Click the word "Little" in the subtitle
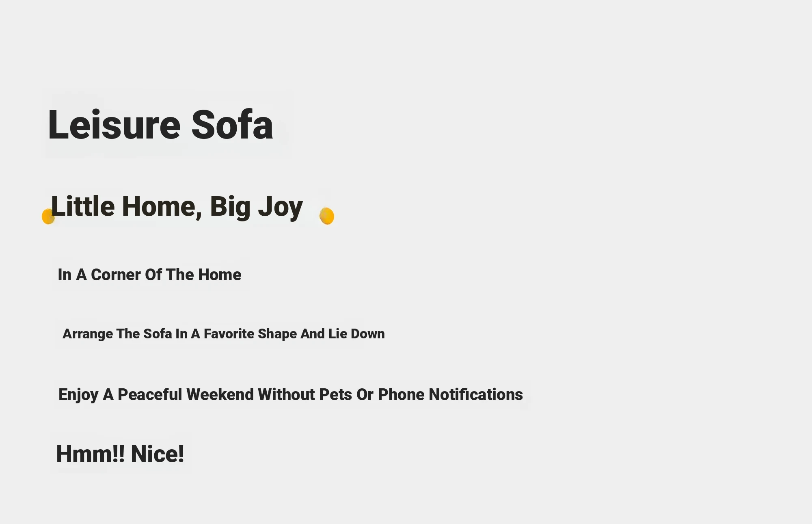The height and width of the screenshot is (524, 812). [x=83, y=207]
